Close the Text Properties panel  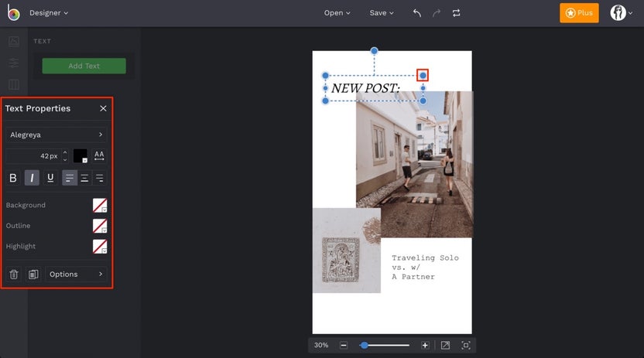click(x=103, y=108)
